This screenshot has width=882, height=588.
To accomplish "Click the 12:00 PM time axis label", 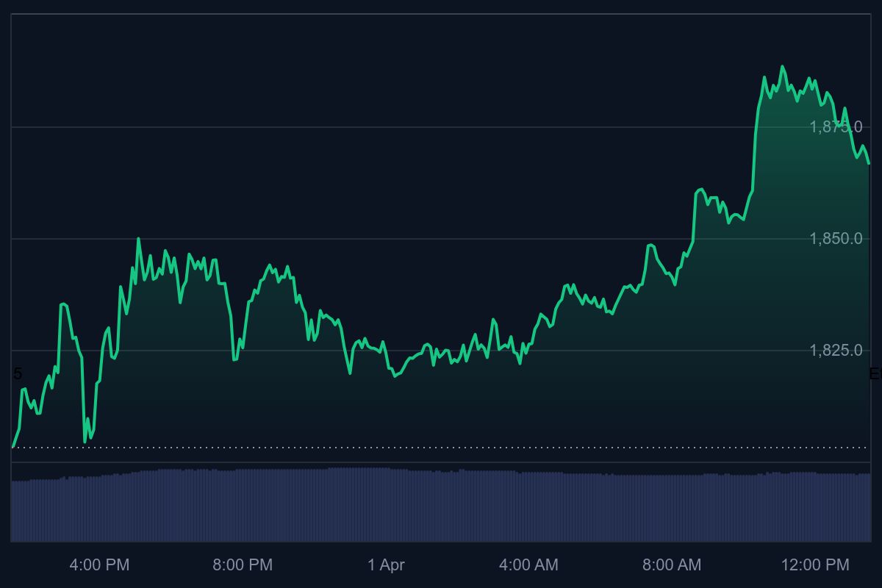I will click(x=815, y=565).
